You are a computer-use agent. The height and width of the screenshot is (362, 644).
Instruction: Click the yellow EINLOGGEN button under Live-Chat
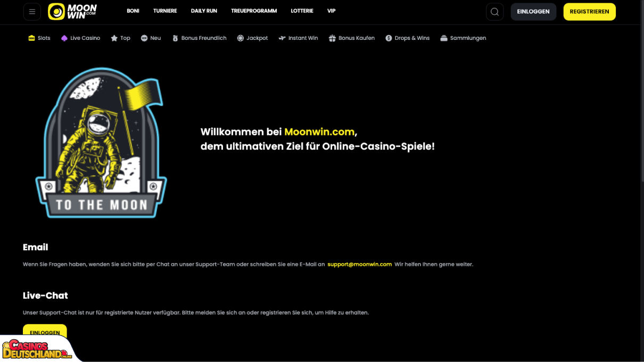[x=45, y=332]
